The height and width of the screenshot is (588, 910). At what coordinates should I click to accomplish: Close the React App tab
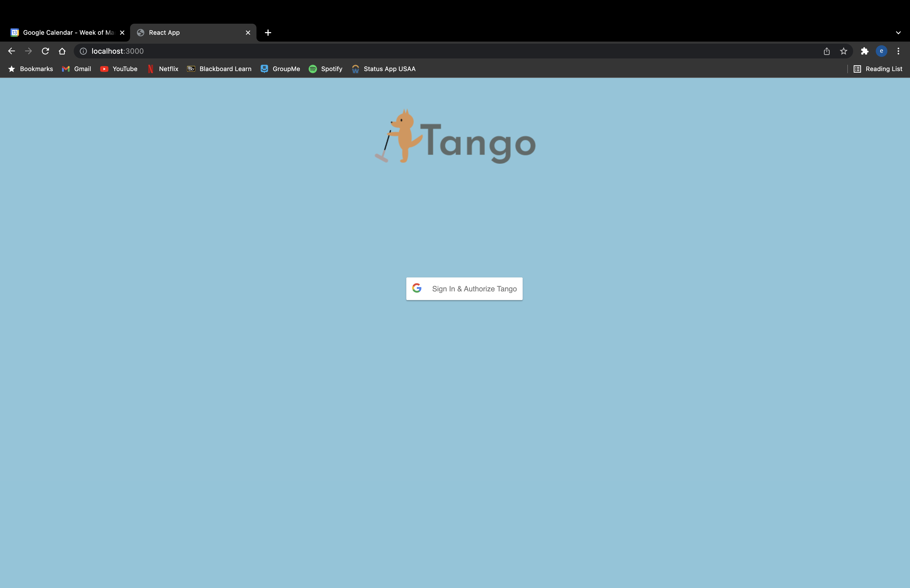tap(248, 33)
